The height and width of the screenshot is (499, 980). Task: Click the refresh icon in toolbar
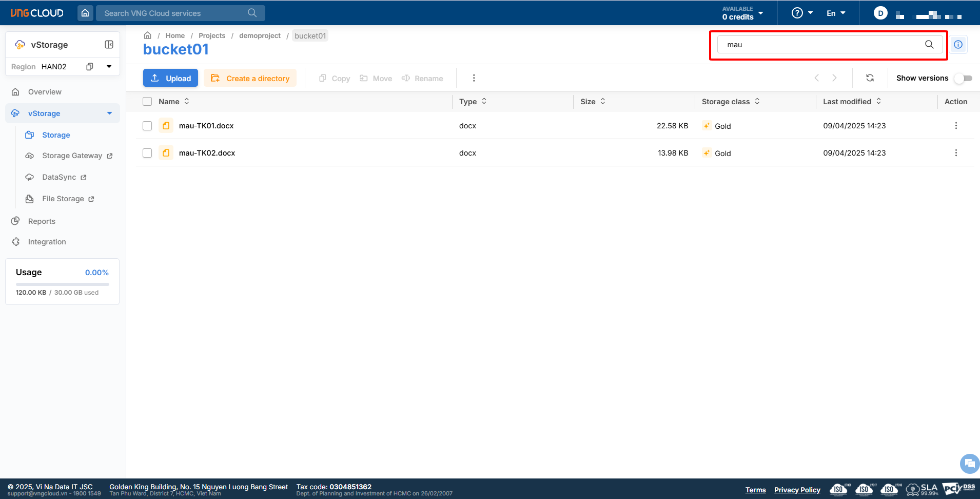pyautogui.click(x=870, y=78)
